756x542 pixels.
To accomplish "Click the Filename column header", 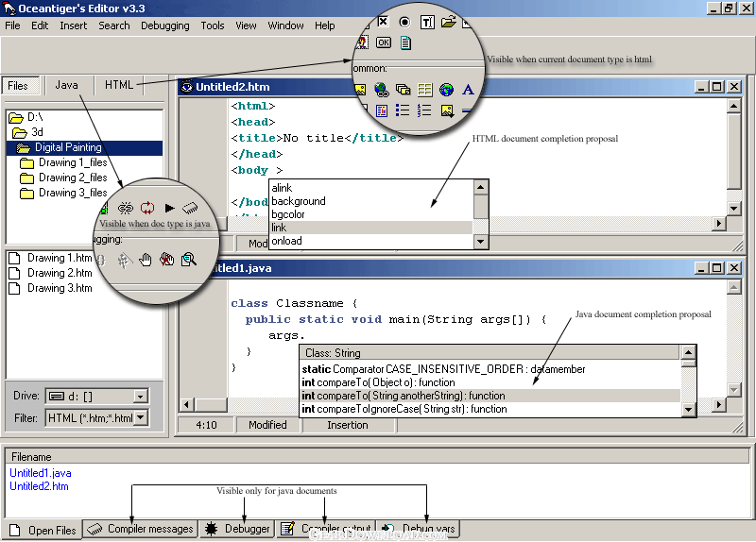I will pos(377,457).
